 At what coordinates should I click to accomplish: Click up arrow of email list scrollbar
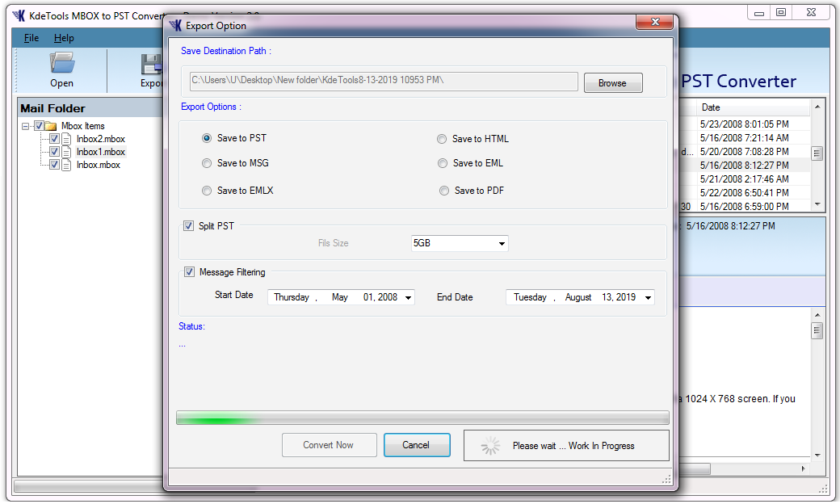pyautogui.click(x=817, y=107)
